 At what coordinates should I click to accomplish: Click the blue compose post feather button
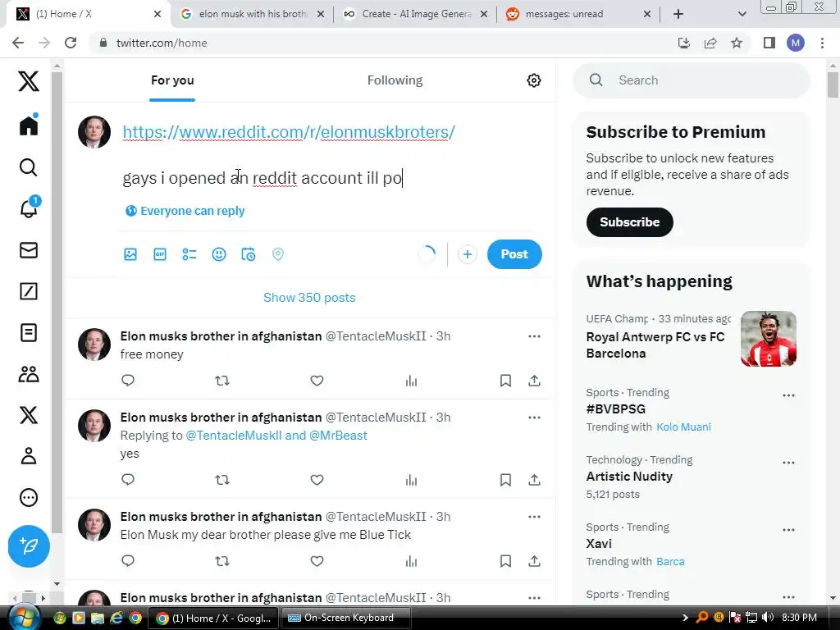pyautogui.click(x=29, y=546)
